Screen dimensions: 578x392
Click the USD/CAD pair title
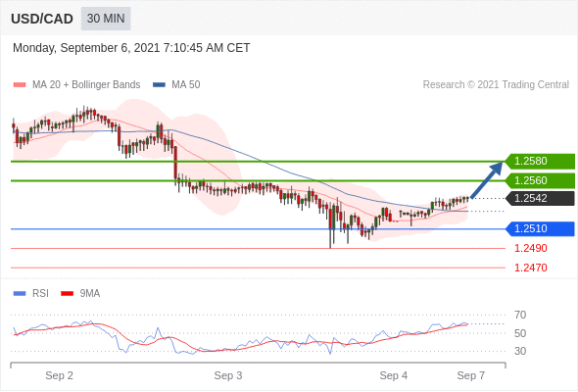pos(42,19)
